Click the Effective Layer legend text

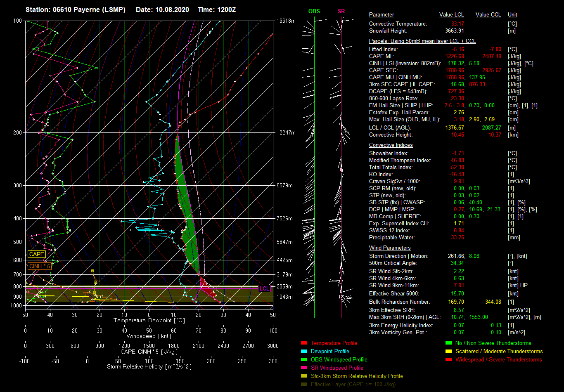point(353,385)
